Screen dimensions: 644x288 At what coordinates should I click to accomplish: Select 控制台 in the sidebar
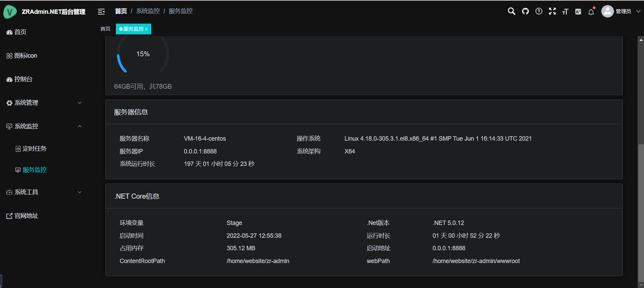click(x=23, y=79)
